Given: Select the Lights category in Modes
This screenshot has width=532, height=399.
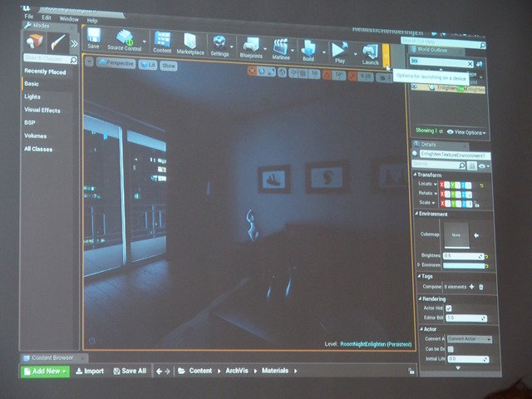Looking at the screenshot, I should pyautogui.click(x=32, y=96).
